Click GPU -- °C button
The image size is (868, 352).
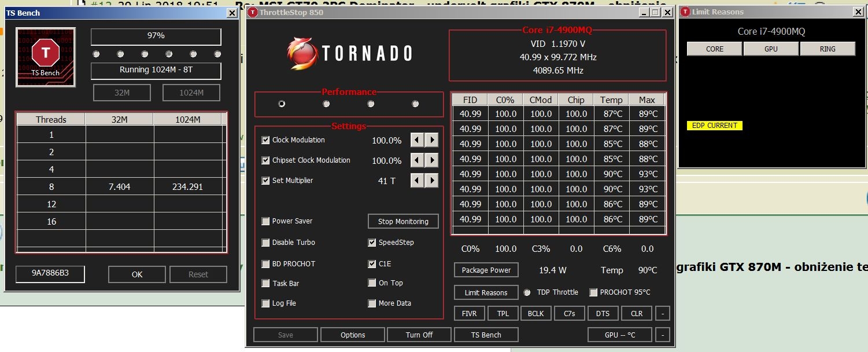point(620,335)
